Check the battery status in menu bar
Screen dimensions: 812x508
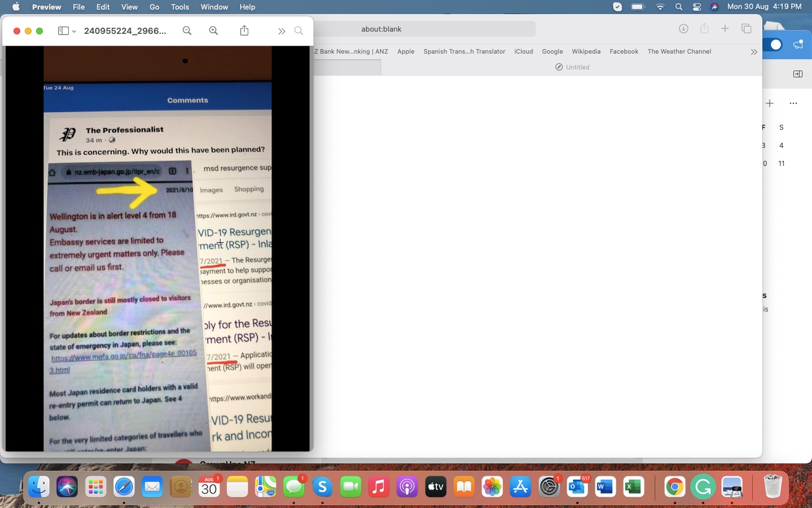(x=638, y=7)
